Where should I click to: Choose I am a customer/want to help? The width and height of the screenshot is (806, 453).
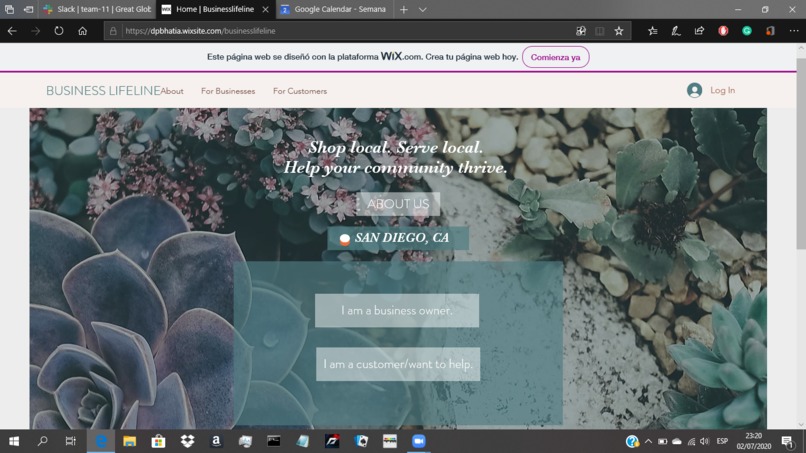coord(398,364)
